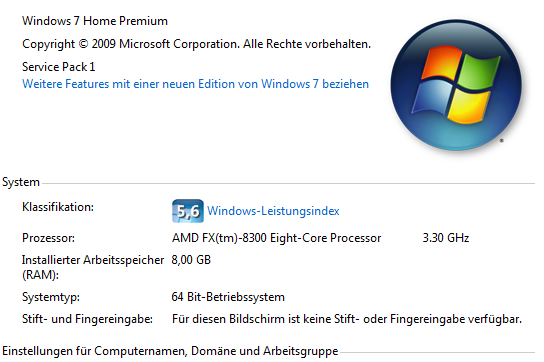Click the Windows 7 logo orb
544x362 pixels.
point(456,85)
